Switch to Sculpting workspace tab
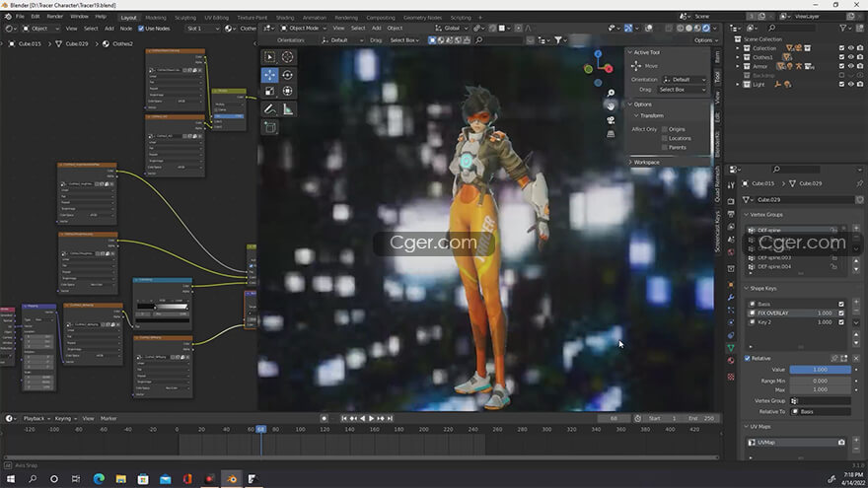Image resolution: width=868 pixels, height=488 pixels. pos(185,18)
